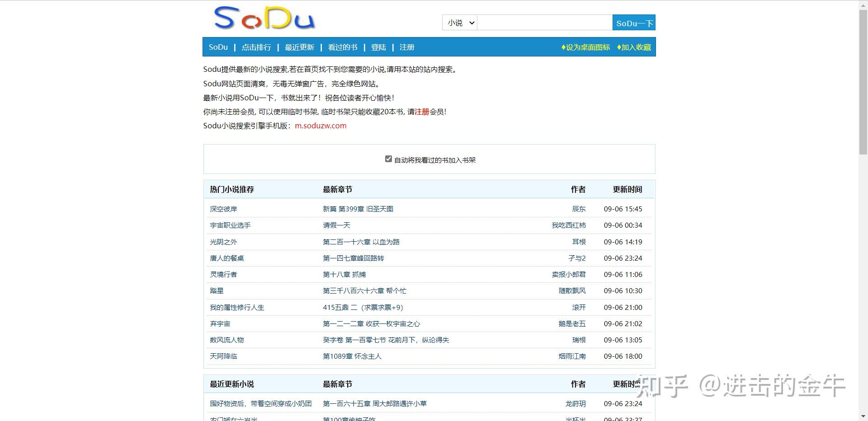Open chapter 第一二一二章 收获一枚宇宙之心

(372, 323)
